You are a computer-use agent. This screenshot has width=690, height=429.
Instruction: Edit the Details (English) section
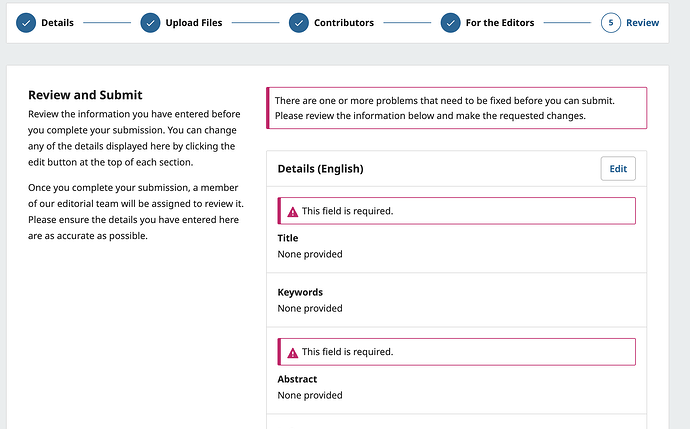[618, 169]
